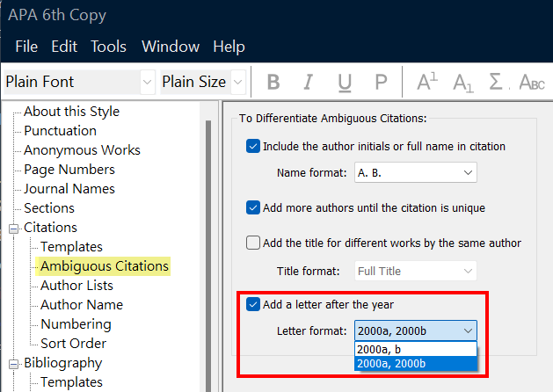This screenshot has width=553, height=392.
Task: Choose '2000a, 2000b' option in list
Action: pos(416,364)
